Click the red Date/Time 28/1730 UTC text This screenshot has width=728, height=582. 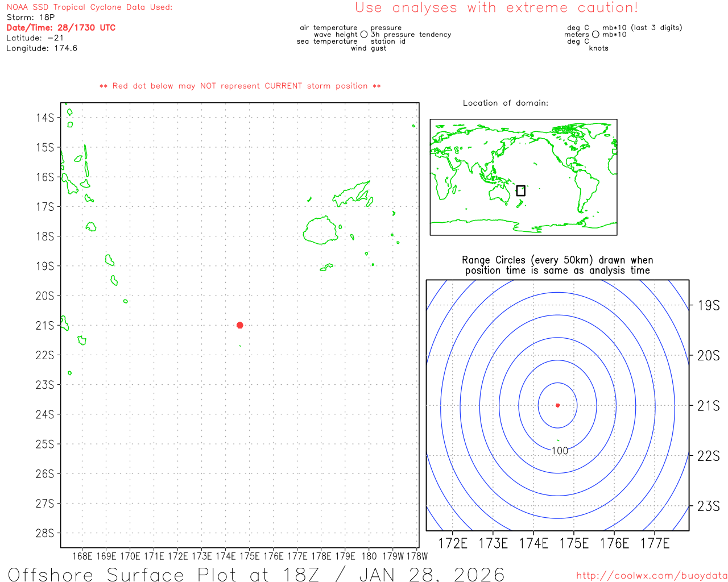point(61,27)
